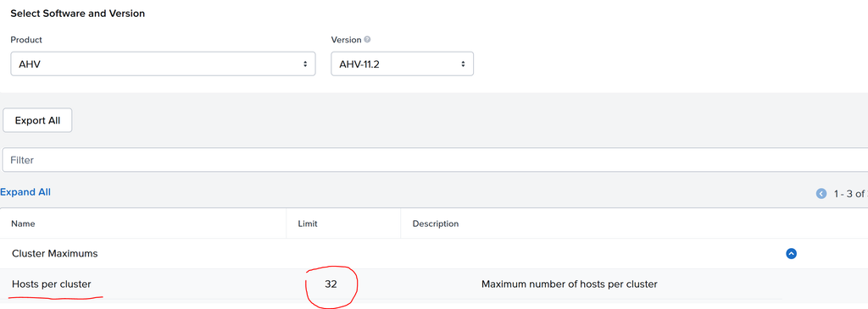The image size is (868, 309).
Task: Click the help icon beside Version label
Action: [368, 40]
